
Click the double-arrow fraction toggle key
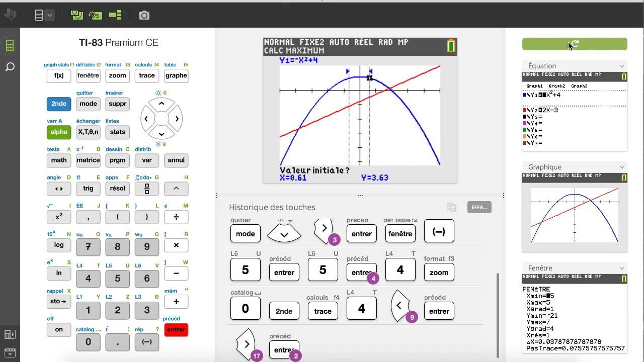pyautogui.click(x=59, y=189)
